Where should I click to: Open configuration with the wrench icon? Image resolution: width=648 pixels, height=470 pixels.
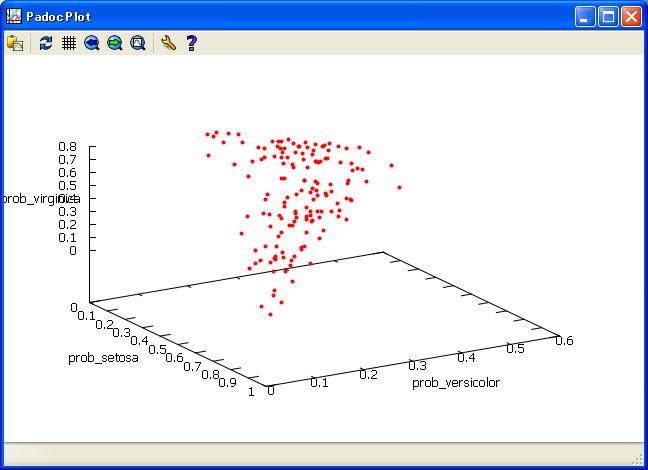point(168,43)
